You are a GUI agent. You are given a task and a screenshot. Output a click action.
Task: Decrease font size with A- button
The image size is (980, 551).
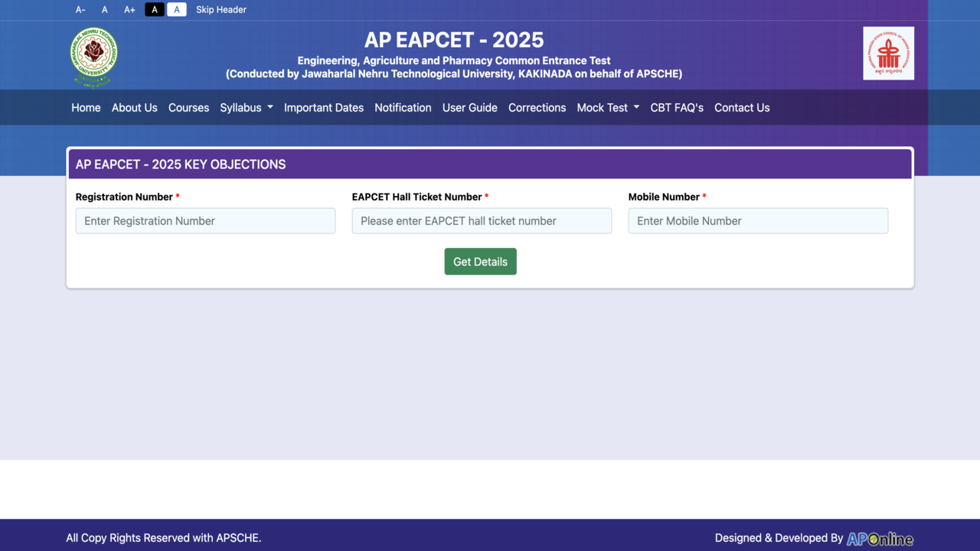point(80,10)
